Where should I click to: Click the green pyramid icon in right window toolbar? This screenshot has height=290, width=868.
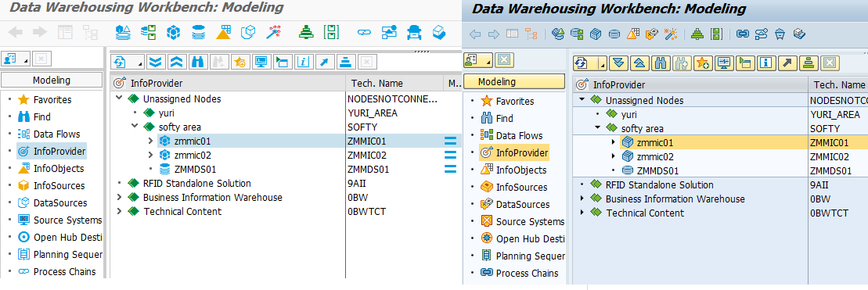[x=697, y=34]
